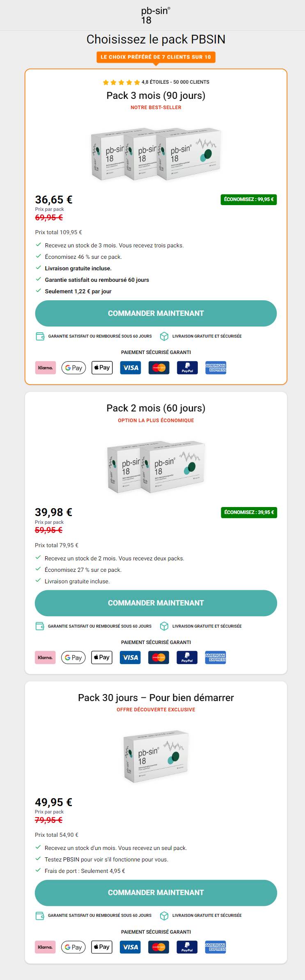Click the wallet guarantee icon in the 3-month pack
The image size is (305, 980).
40,336
